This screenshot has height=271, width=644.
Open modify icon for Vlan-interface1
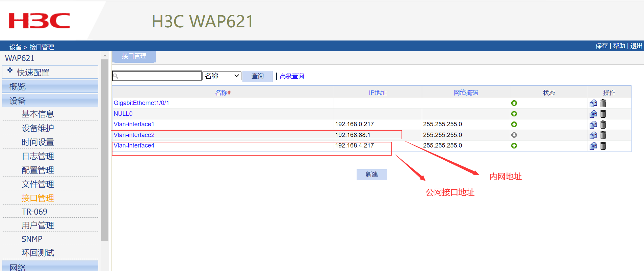593,125
